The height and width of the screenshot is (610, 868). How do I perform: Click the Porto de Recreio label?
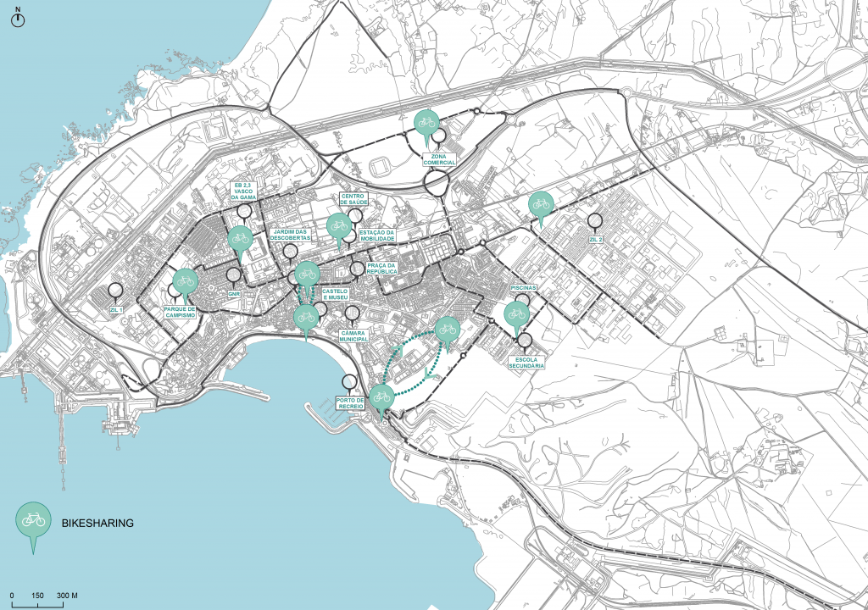[x=350, y=403]
